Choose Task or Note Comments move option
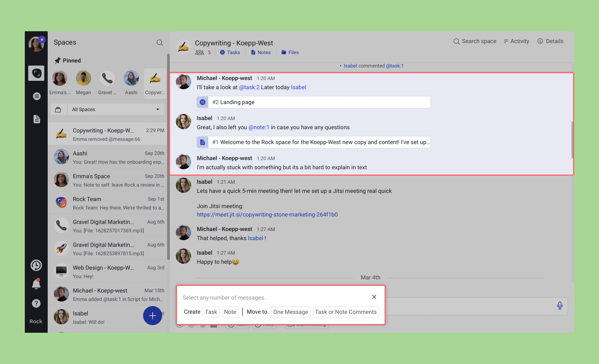 tap(346, 312)
